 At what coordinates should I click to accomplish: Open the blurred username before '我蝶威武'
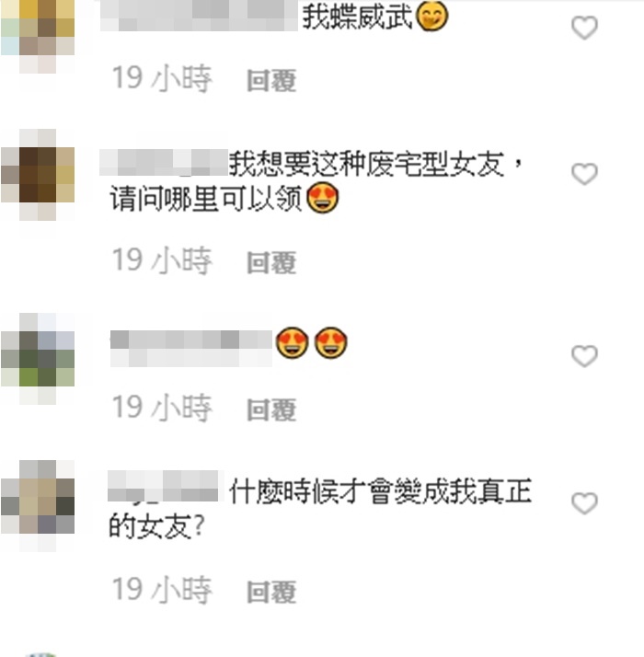(x=199, y=16)
